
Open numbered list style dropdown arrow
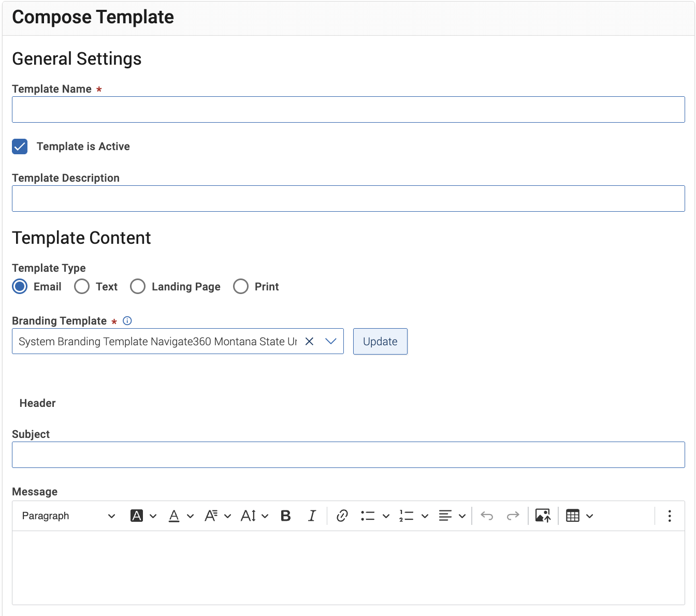[x=425, y=516]
